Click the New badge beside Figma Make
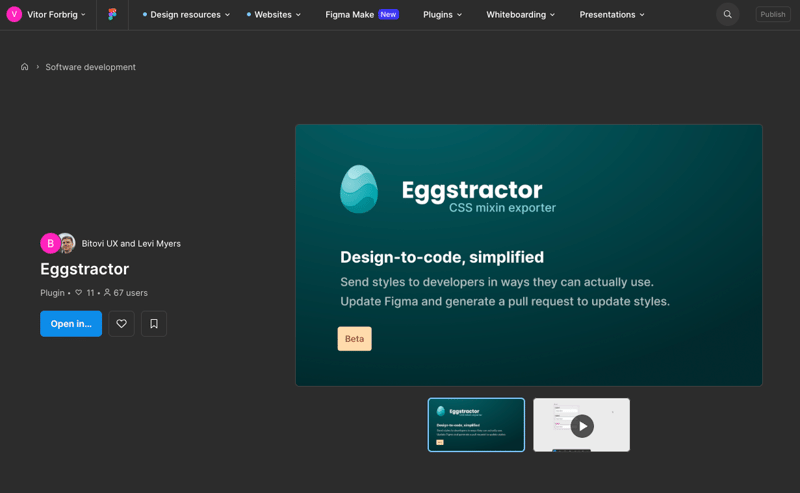Image resolution: width=800 pixels, height=493 pixels. click(388, 15)
